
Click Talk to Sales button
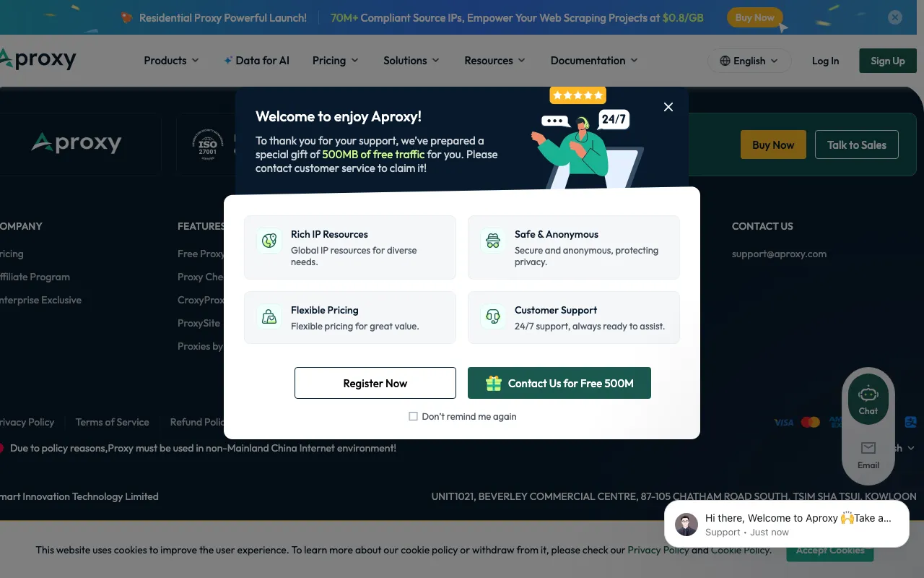click(857, 144)
